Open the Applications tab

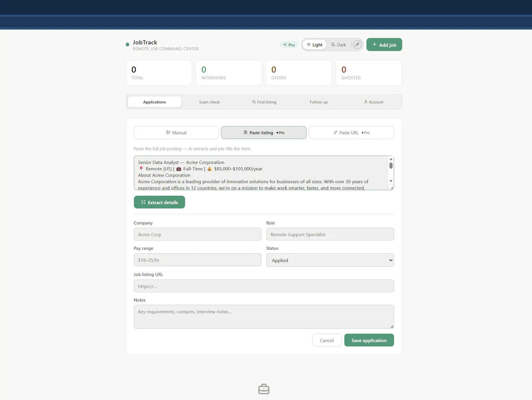pyautogui.click(x=154, y=102)
